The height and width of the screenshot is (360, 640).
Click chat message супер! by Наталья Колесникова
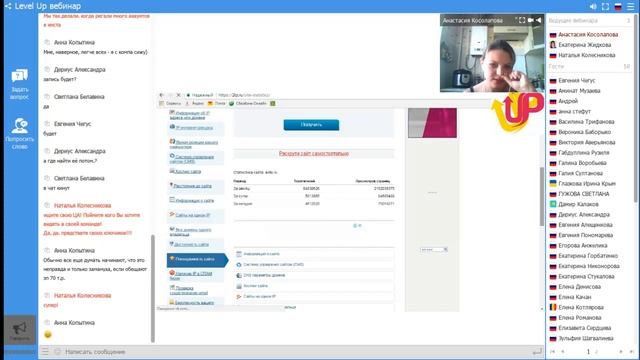pos(51,305)
